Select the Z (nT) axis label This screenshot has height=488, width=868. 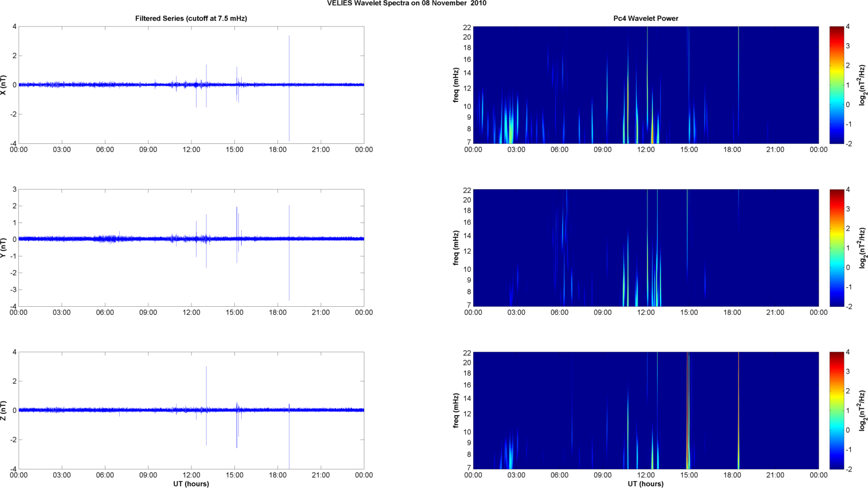pos(5,411)
